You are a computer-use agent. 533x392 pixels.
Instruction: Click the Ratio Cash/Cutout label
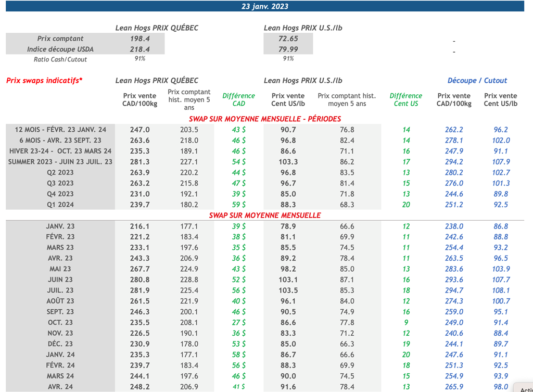click(x=60, y=59)
